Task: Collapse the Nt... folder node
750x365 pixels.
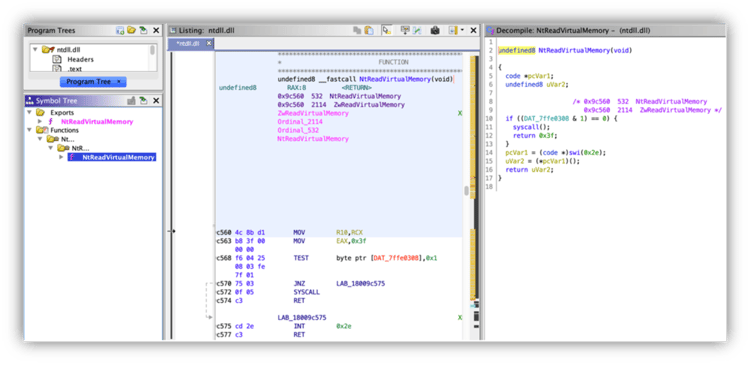Action: coord(40,139)
